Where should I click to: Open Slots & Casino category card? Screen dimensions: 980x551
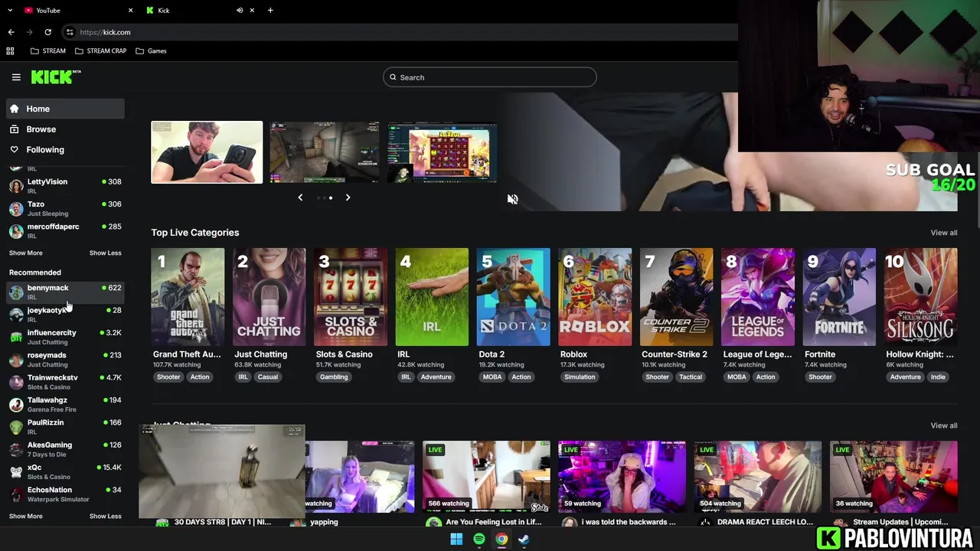tap(351, 297)
